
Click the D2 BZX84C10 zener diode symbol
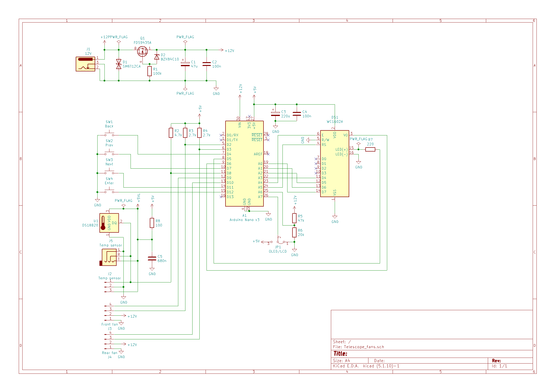point(157,57)
